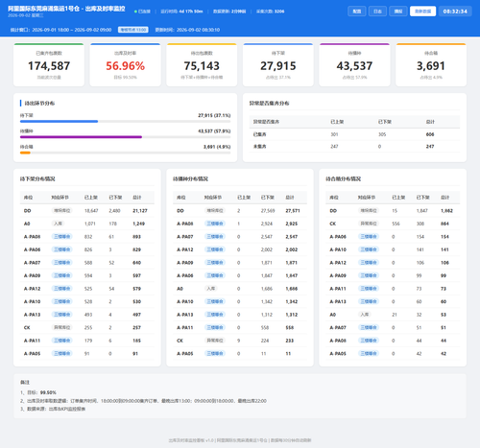Click the 配置 button in the header
480x448 pixels.
tap(357, 12)
